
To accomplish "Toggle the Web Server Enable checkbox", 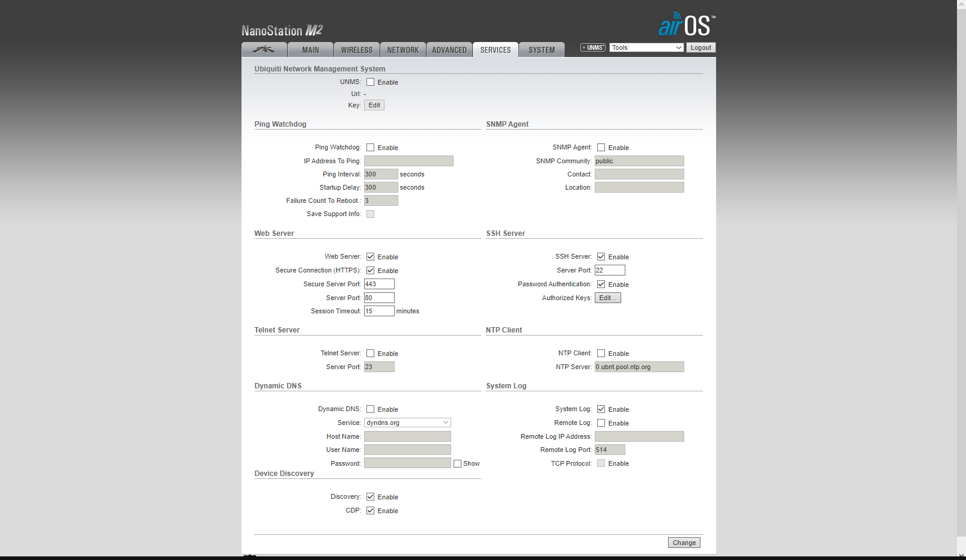I will click(x=371, y=257).
